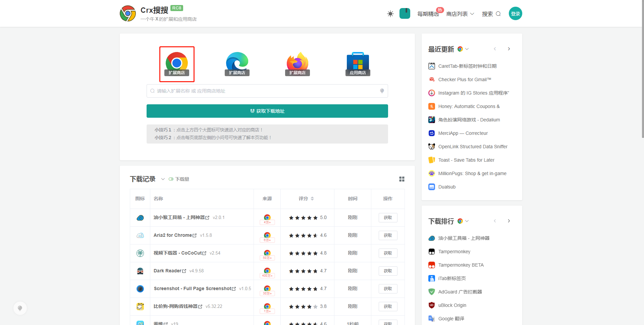Open the Edge extension store icon
Screen dimensions: 644x325
tap(237, 64)
